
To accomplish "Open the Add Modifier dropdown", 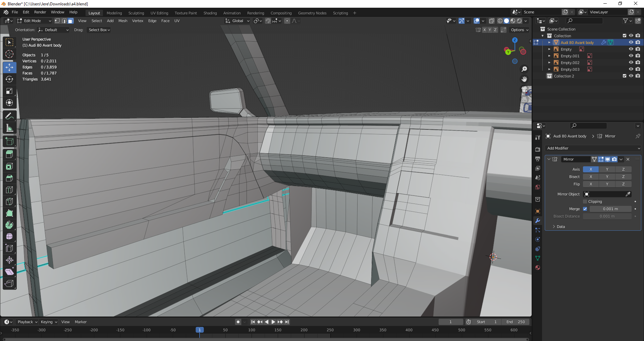I will 593,148.
